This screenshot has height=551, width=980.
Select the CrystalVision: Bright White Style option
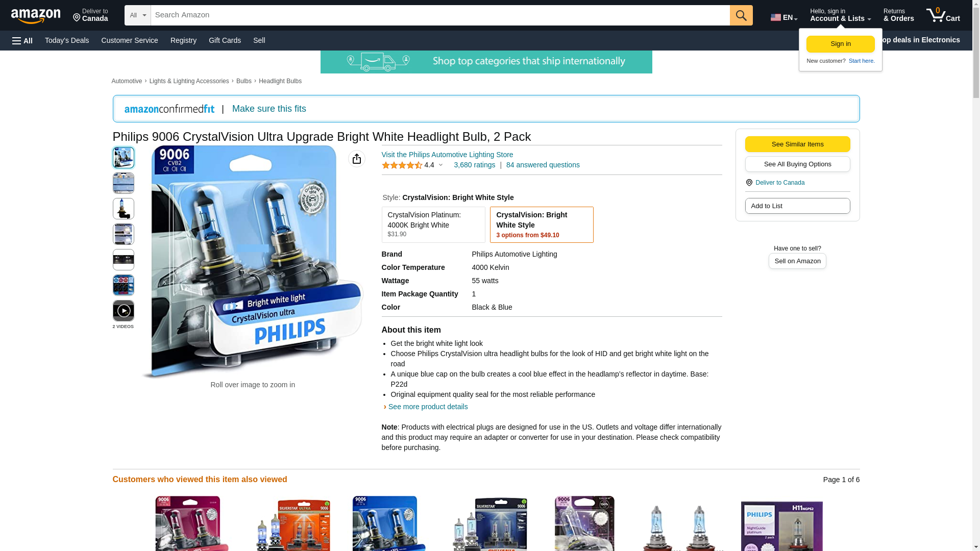coord(542,224)
